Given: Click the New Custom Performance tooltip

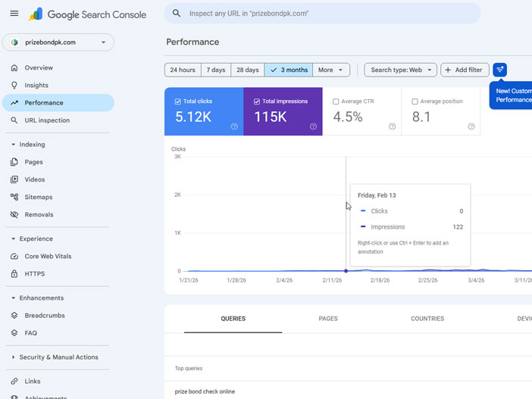Looking at the screenshot, I should click(511, 95).
